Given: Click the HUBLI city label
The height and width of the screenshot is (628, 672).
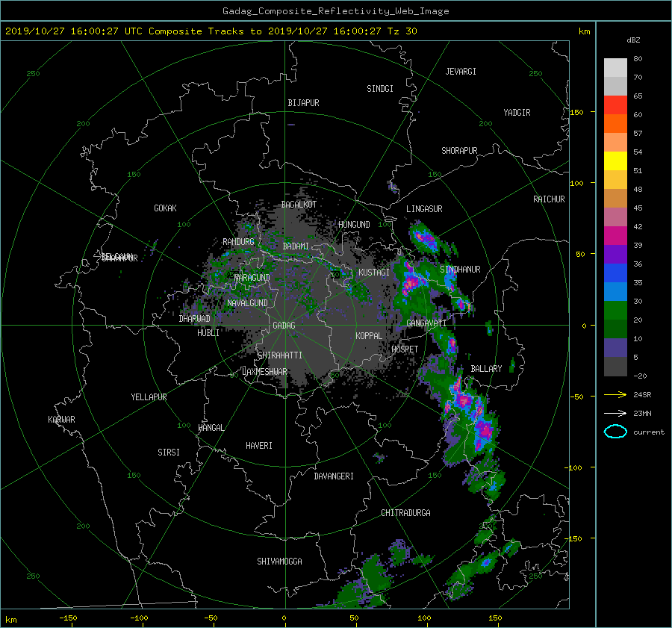Looking at the screenshot, I should (x=208, y=333).
